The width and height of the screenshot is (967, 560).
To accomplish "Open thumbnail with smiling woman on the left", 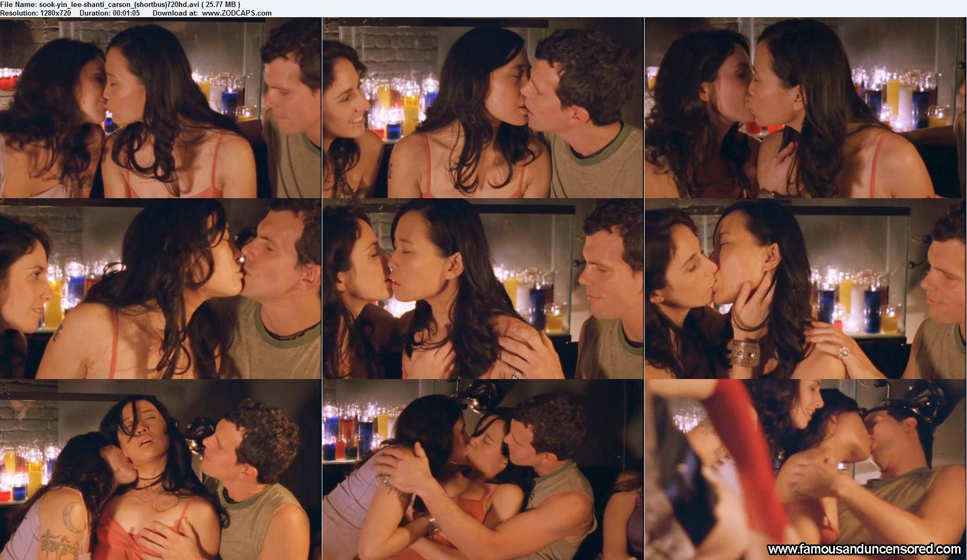I will 483,107.
